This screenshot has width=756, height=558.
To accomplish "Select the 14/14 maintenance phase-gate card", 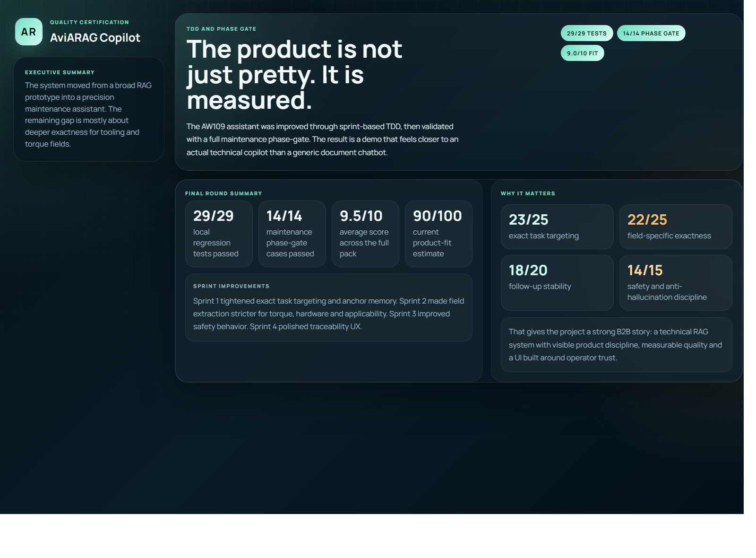I will pyautogui.click(x=292, y=234).
